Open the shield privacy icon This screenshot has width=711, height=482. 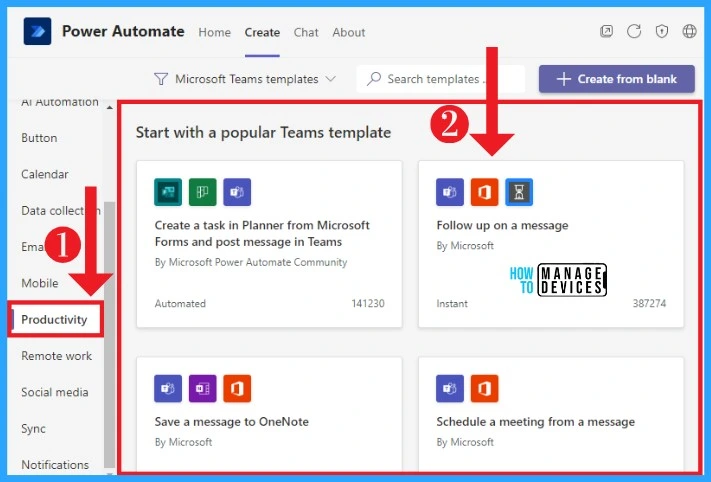click(x=662, y=31)
